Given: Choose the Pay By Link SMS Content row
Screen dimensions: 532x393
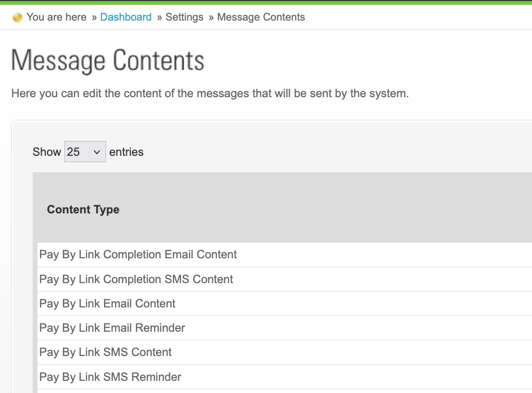Looking at the screenshot, I should click(x=106, y=352).
